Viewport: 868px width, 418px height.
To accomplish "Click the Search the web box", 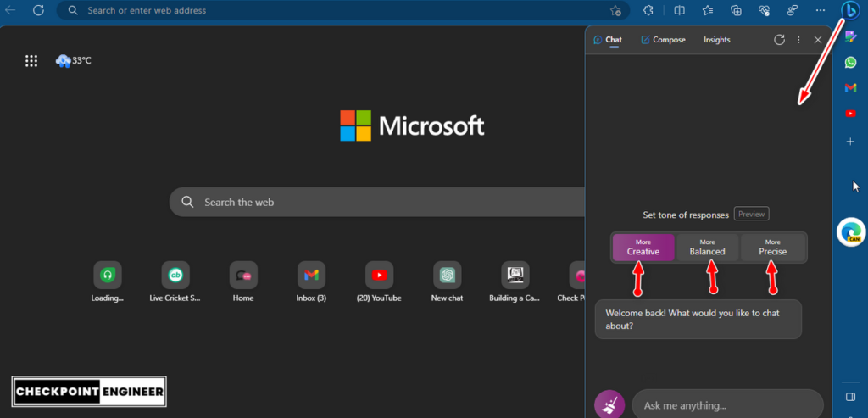I will pyautogui.click(x=377, y=202).
